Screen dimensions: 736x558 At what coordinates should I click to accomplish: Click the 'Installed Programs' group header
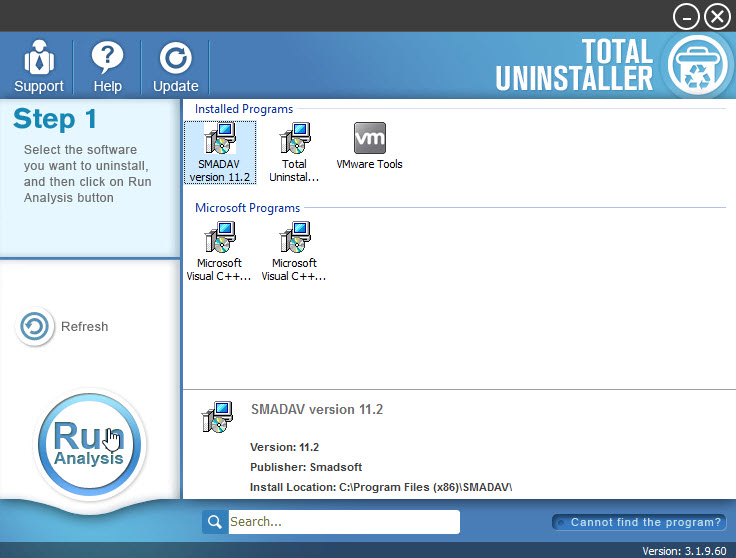(244, 109)
